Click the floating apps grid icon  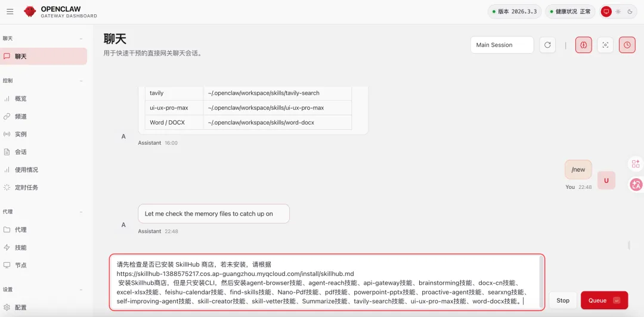coord(636,164)
